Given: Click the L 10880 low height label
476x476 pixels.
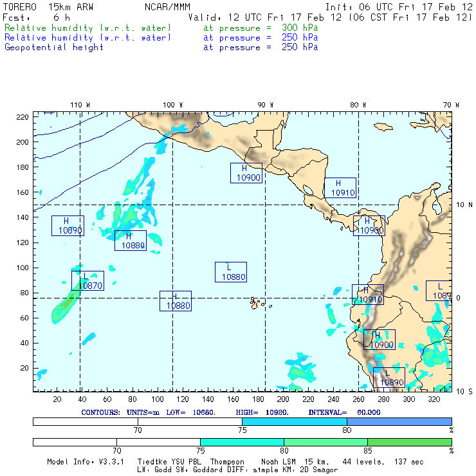Looking at the screenshot, I should [x=231, y=272].
